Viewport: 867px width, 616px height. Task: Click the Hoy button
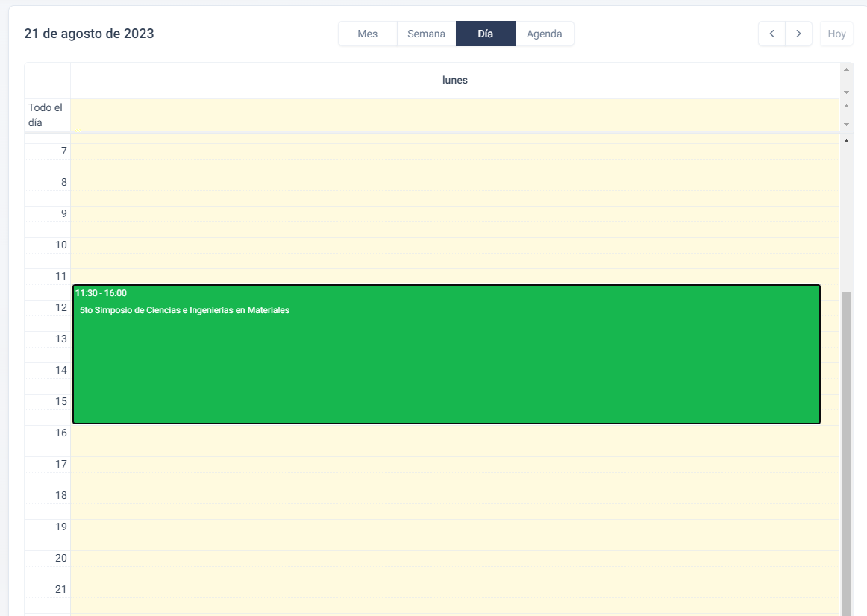point(836,34)
